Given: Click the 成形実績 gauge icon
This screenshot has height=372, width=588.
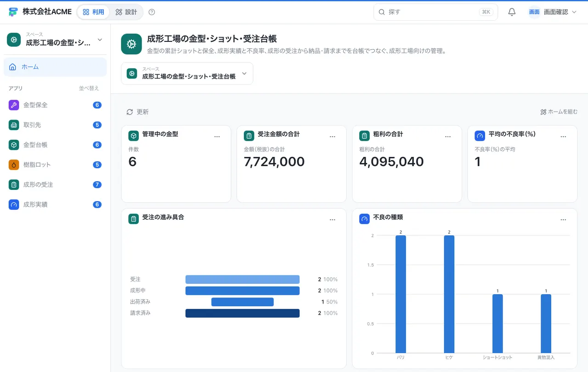Looking at the screenshot, I should coord(14,205).
